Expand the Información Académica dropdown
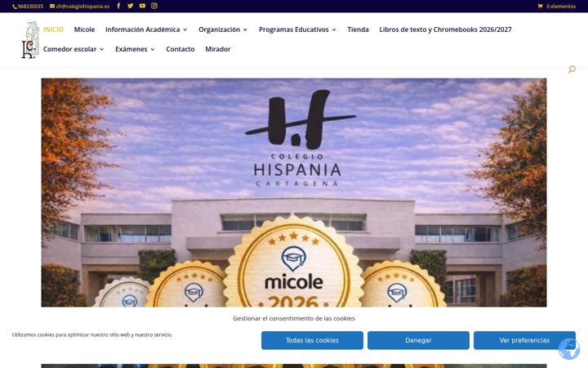 point(146,29)
